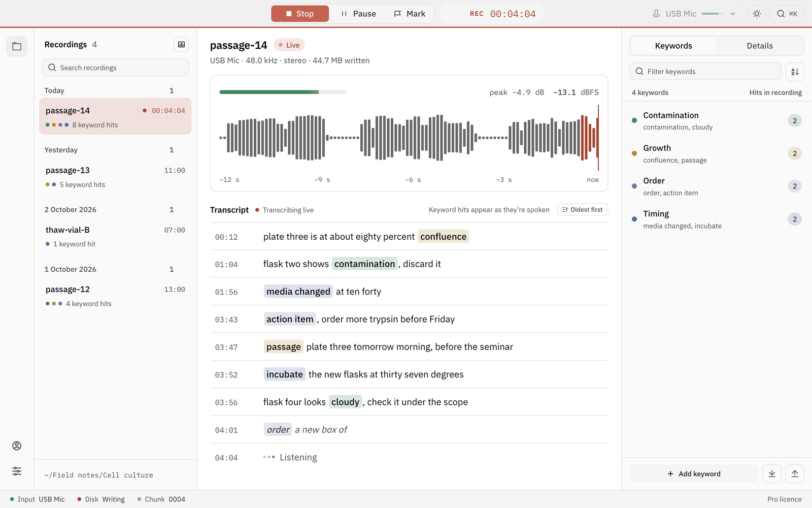Add a Mark flag to recording
This screenshot has width=812, height=508.
[x=410, y=14]
